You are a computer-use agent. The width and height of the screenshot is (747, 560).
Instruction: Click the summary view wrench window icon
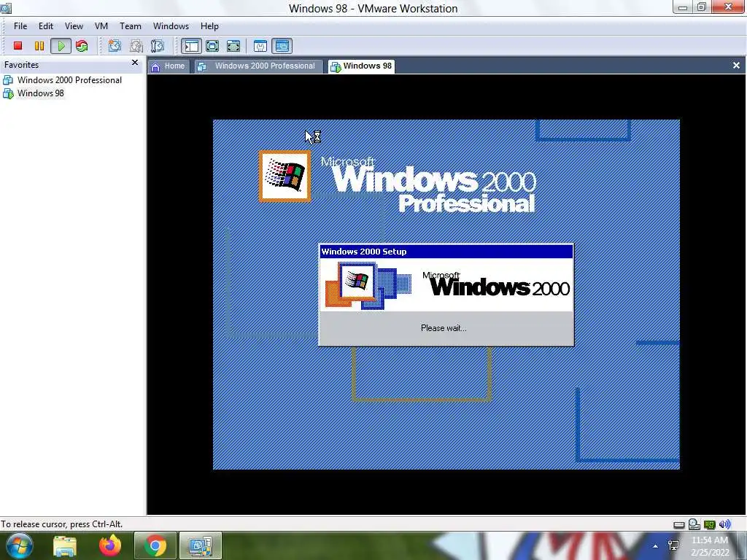pos(260,46)
